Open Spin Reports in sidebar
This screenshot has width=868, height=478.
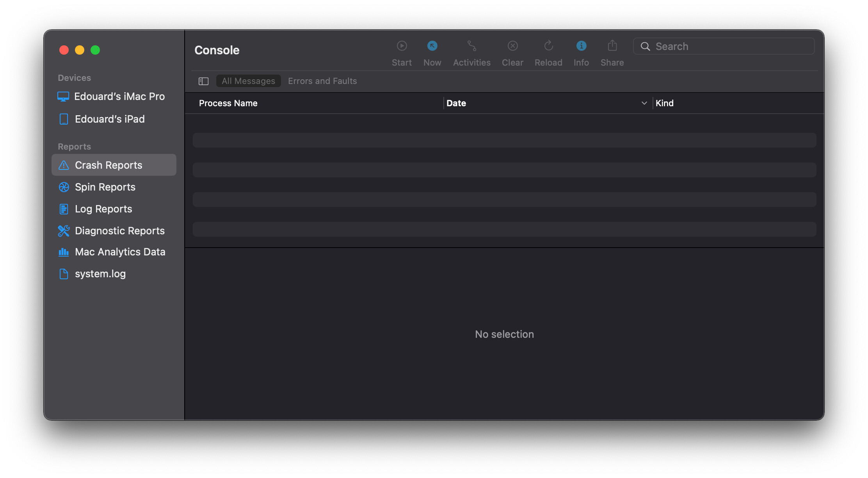114,187
